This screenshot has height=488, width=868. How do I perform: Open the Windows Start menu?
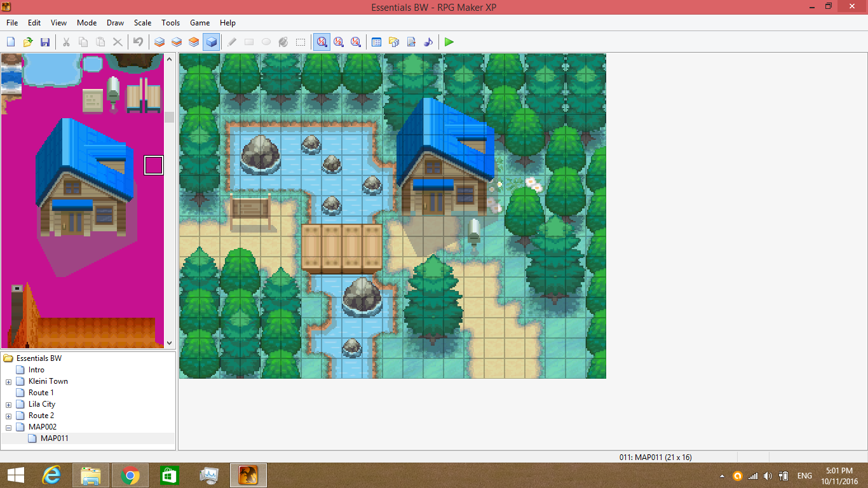pyautogui.click(x=15, y=475)
